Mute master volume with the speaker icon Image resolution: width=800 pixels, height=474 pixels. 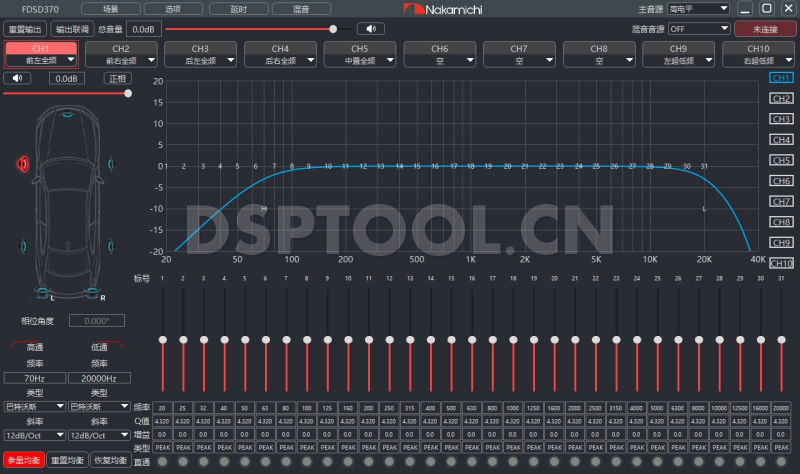pos(371,29)
